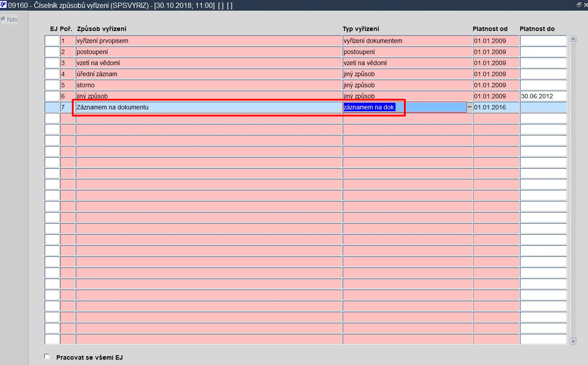
Task: Click the 'Způsob vyřízení' column header
Action: click(102, 29)
